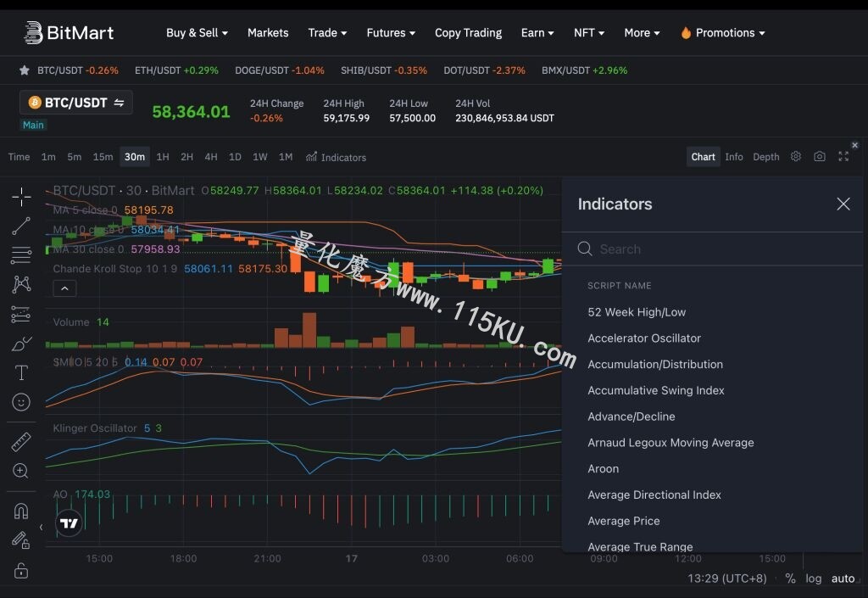Screen dimensions: 868x598
Task: Click the BitMart logo
Action: [70, 33]
